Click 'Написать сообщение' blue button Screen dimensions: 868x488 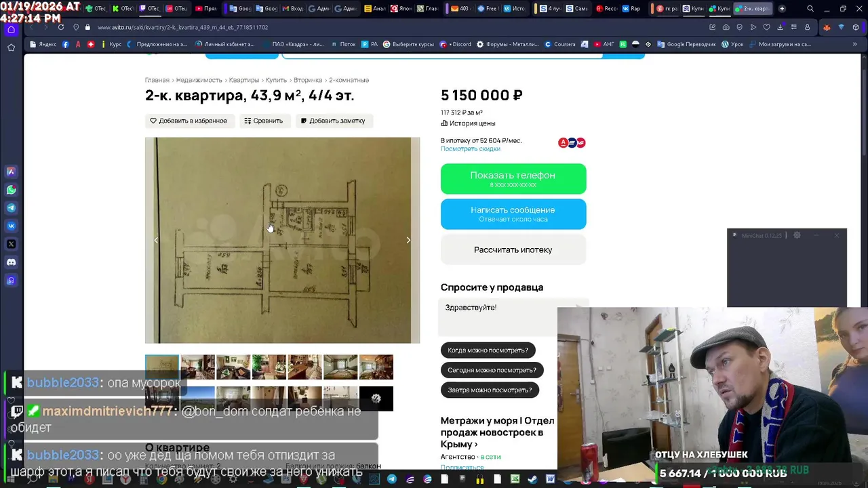click(x=513, y=214)
